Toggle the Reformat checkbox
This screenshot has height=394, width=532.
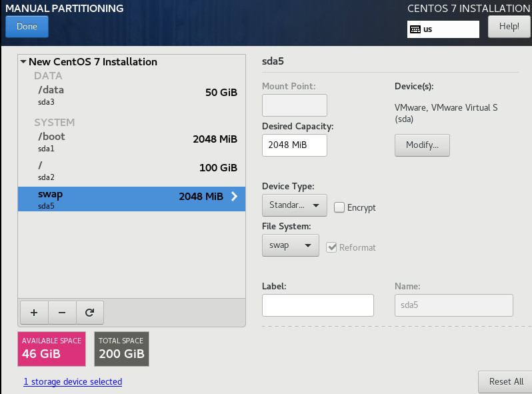pos(331,247)
